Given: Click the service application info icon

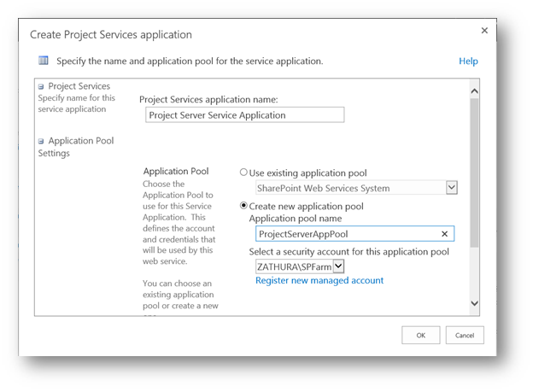Looking at the screenshot, I should (x=44, y=61).
